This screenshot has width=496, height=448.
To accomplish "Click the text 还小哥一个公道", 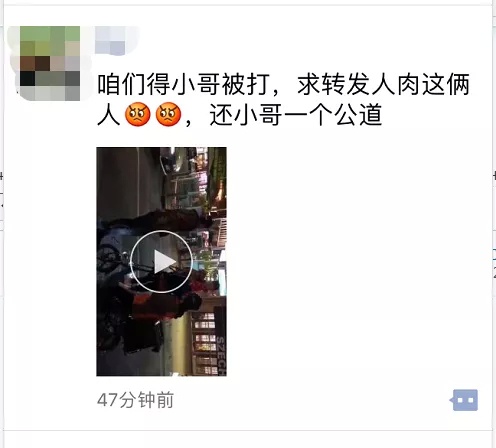I will (296, 115).
